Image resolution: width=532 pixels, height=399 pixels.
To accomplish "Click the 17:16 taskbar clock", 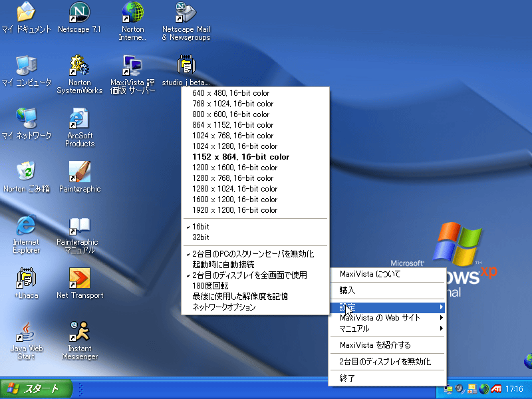I will [x=514, y=389].
